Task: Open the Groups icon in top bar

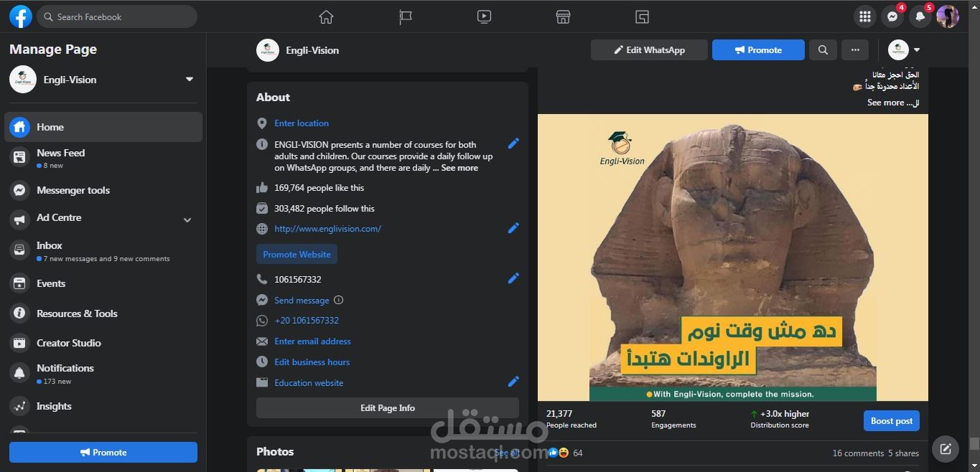Action: [x=642, y=16]
